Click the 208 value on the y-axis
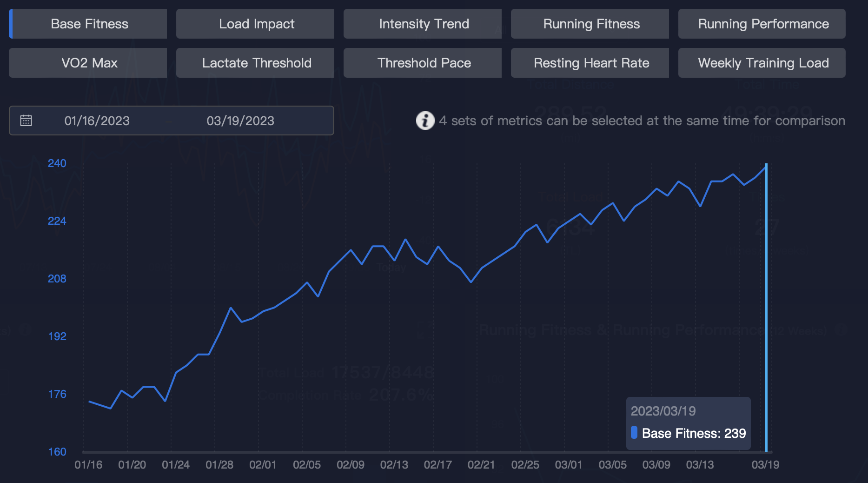The height and width of the screenshot is (483, 868). [57, 279]
